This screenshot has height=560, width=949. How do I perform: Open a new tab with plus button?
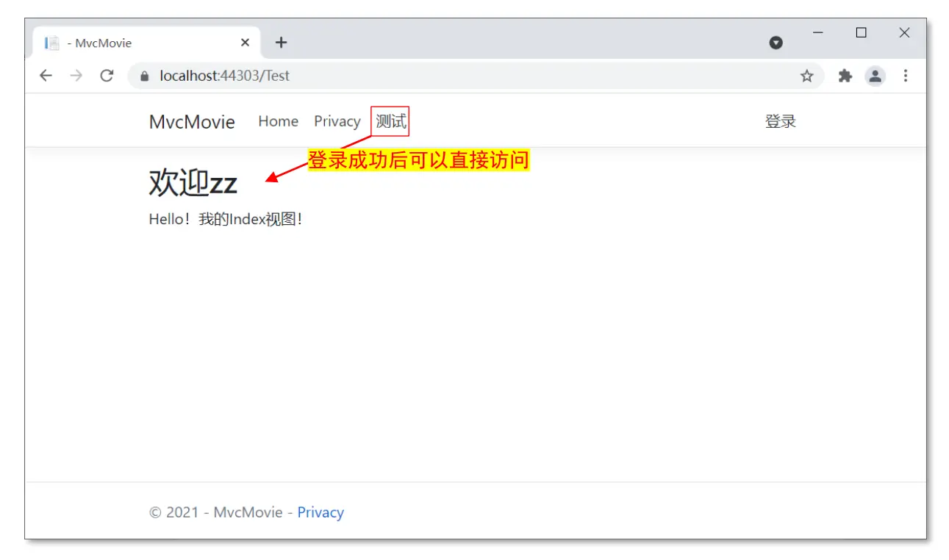(x=281, y=43)
